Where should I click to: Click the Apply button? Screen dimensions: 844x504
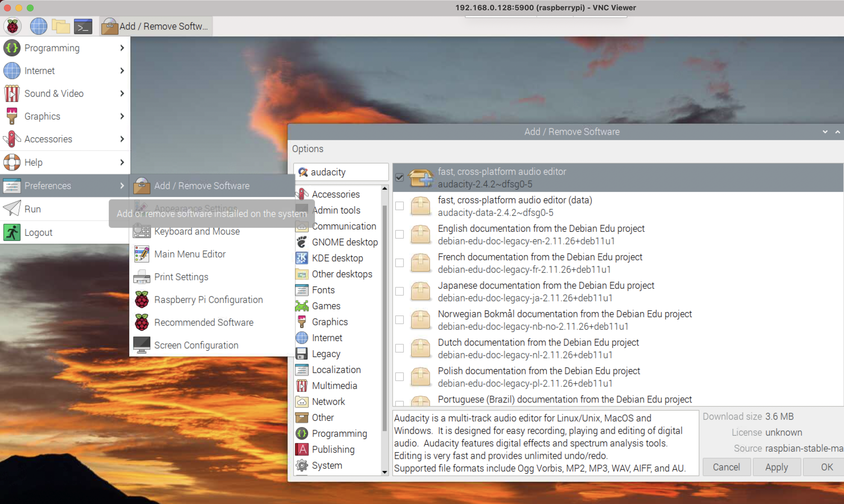pyautogui.click(x=777, y=467)
